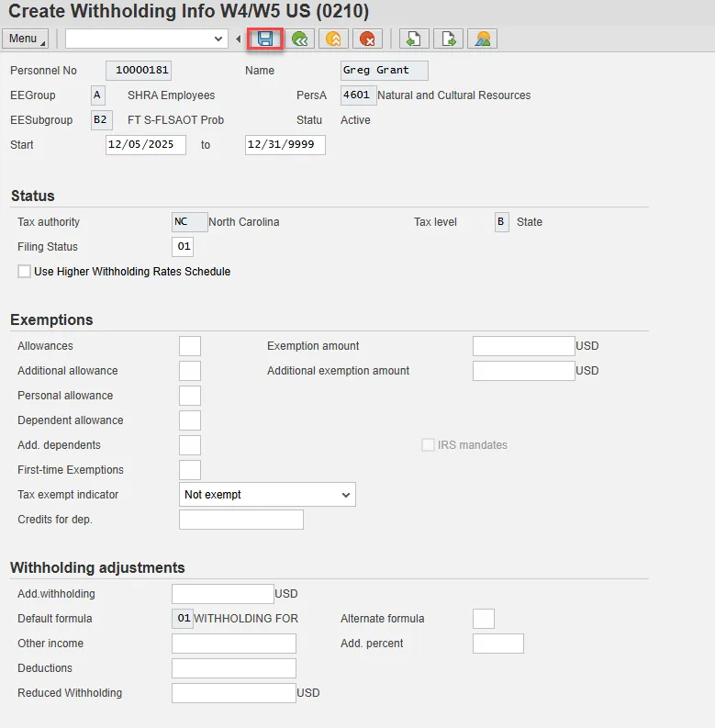Collapse the command field triangle arrow
The height and width of the screenshot is (728, 715).
tap(239, 39)
